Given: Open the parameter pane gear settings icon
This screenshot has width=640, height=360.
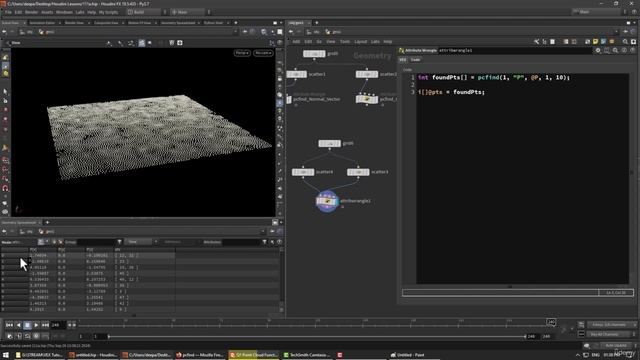Looking at the screenshot, I should [598, 50].
